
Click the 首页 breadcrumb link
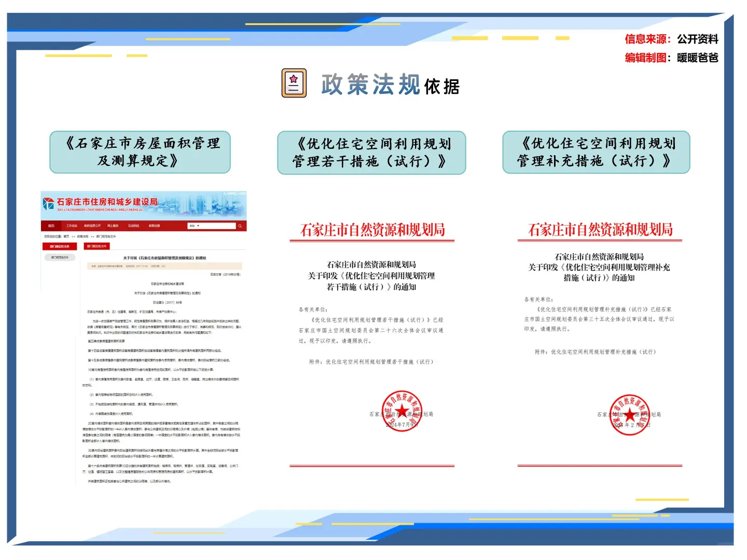66,236
